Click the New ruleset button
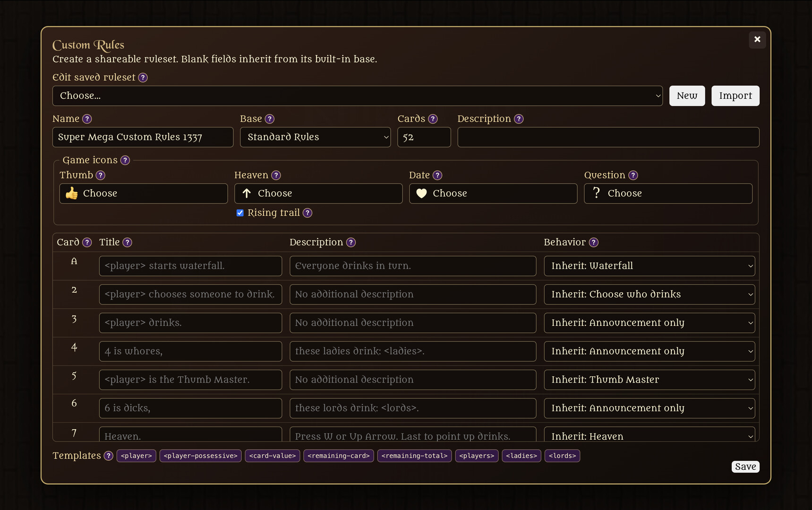This screenshot has width=812, height=510. 687,96
